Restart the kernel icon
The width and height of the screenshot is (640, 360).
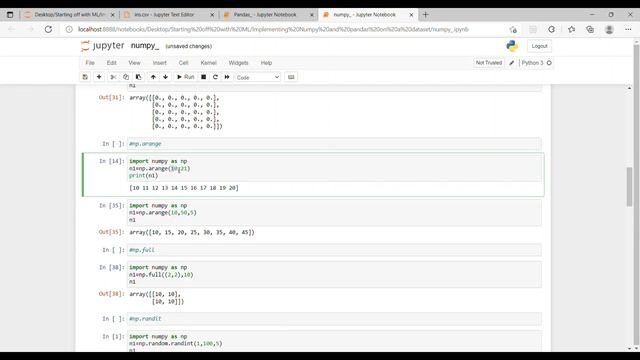tap(215, 77)
